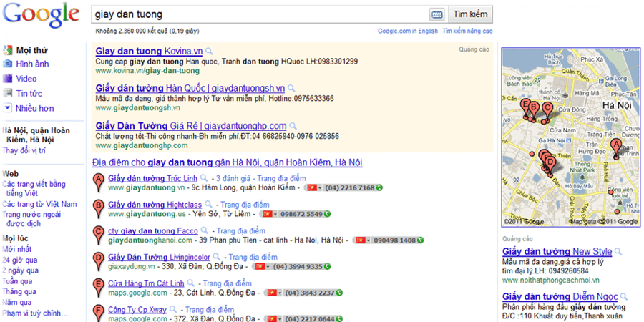Click preview magnifier next to Trúc Linh result

(204, 178)
